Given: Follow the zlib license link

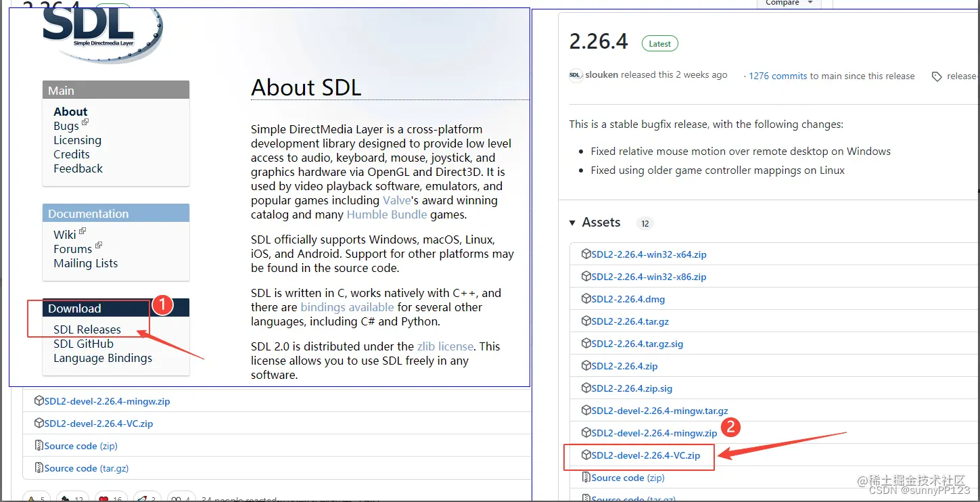Looking at the screenshot, I should pyautogui.click(x=445, y=346).
